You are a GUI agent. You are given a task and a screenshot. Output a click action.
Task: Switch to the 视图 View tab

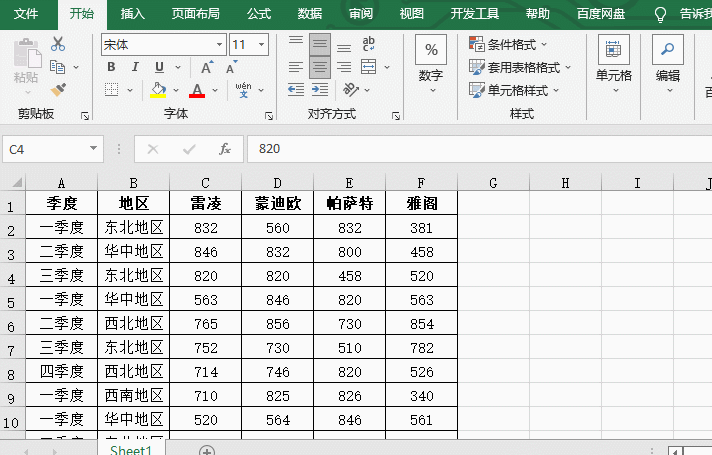[411, 14]
